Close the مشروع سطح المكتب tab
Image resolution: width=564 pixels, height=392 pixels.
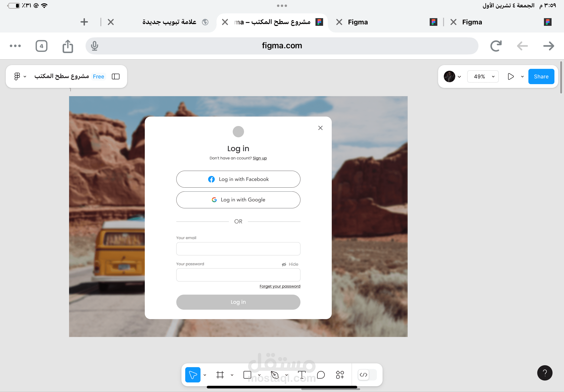coord(225,22)
